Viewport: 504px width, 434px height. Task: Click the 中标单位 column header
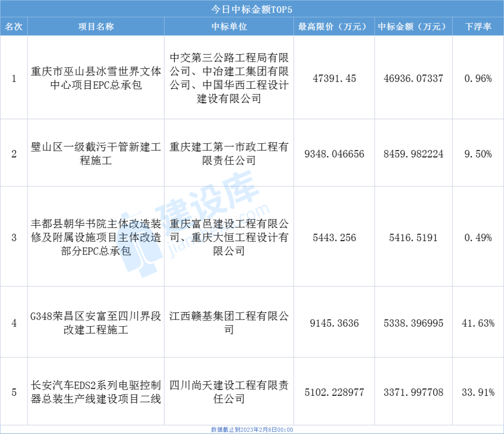(229, 27)
